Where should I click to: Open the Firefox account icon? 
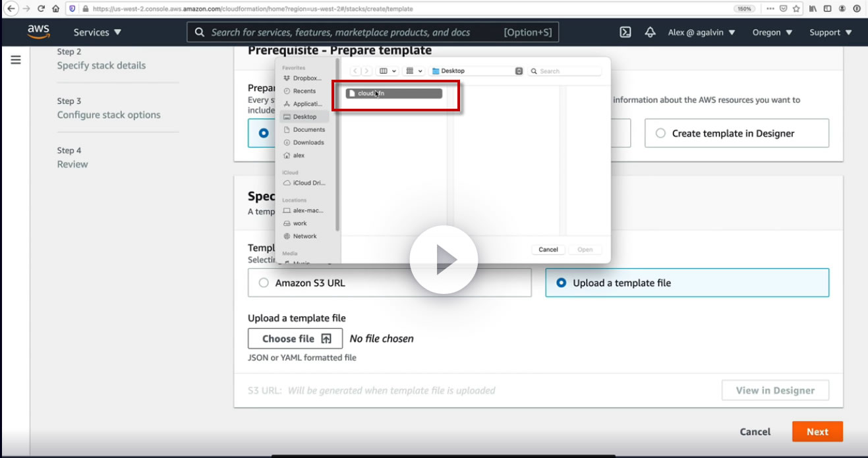click(x=842, y=9)
